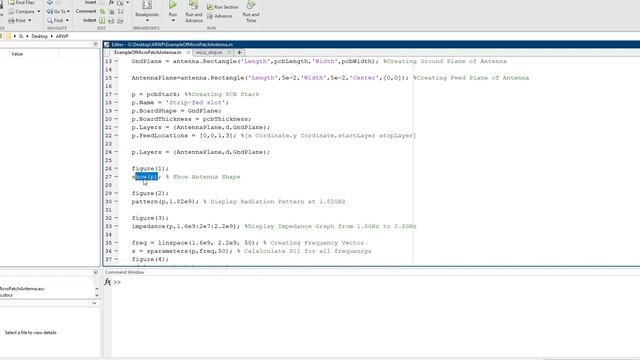Viewport: 640px width, 360px height.
Task: Select the ExampleOfMicroPatchAntenna.m tab
Action: click(147, 53)
